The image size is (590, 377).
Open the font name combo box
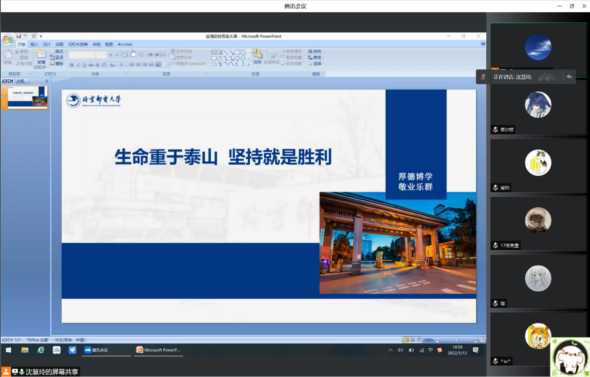coord(82,55)
